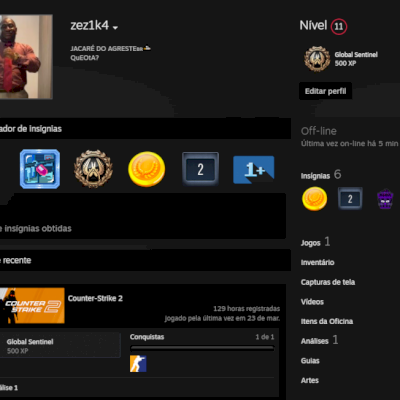
Task: Open the Guias link
Action: click(x=310, y=361)
